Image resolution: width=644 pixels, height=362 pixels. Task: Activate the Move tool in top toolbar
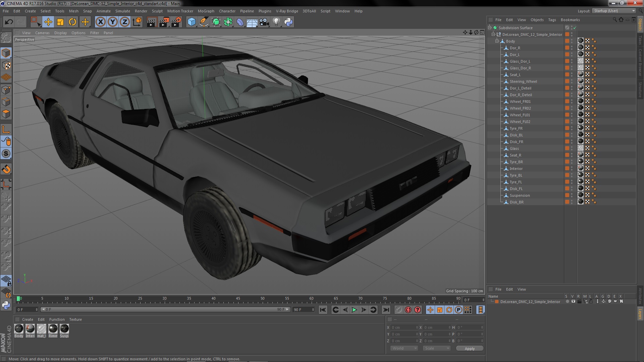(48, 22)
